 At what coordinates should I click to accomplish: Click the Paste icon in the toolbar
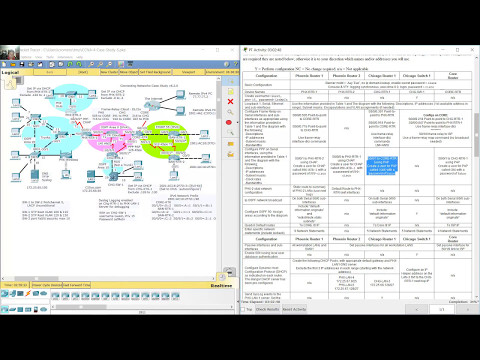[61, 64]
